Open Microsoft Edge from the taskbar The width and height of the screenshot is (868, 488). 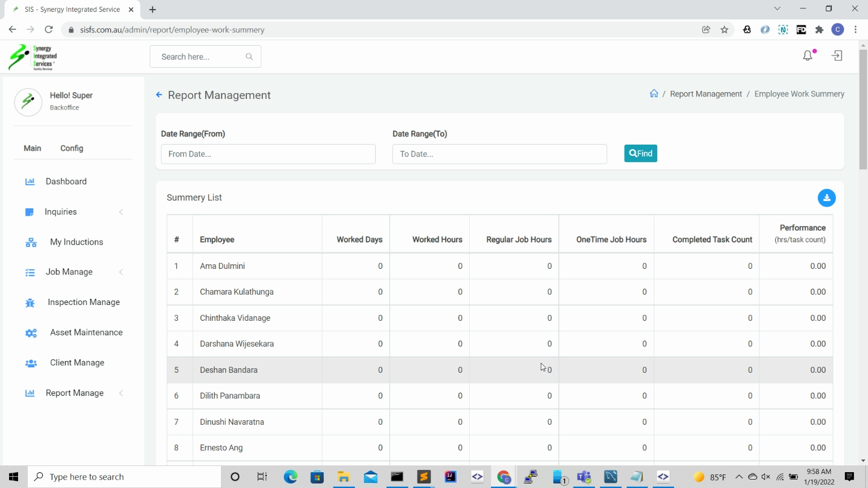pyautogui.click(x=290, y=477)
